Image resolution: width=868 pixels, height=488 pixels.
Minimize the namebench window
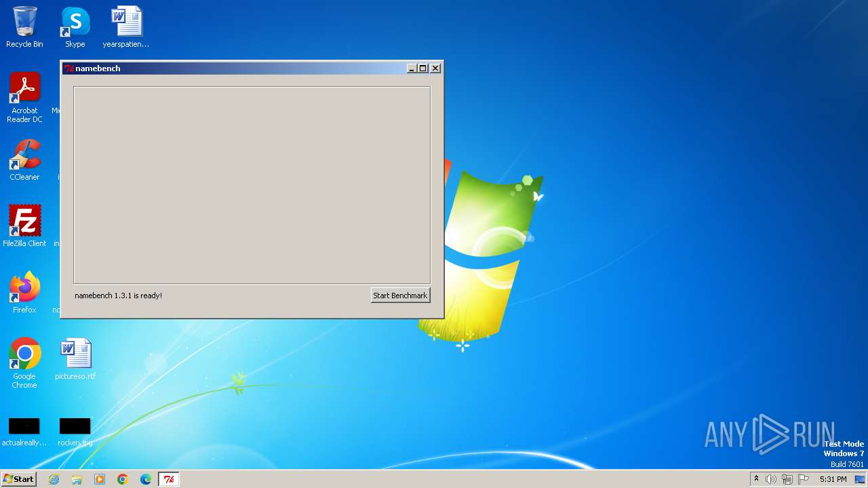(412, 68)
